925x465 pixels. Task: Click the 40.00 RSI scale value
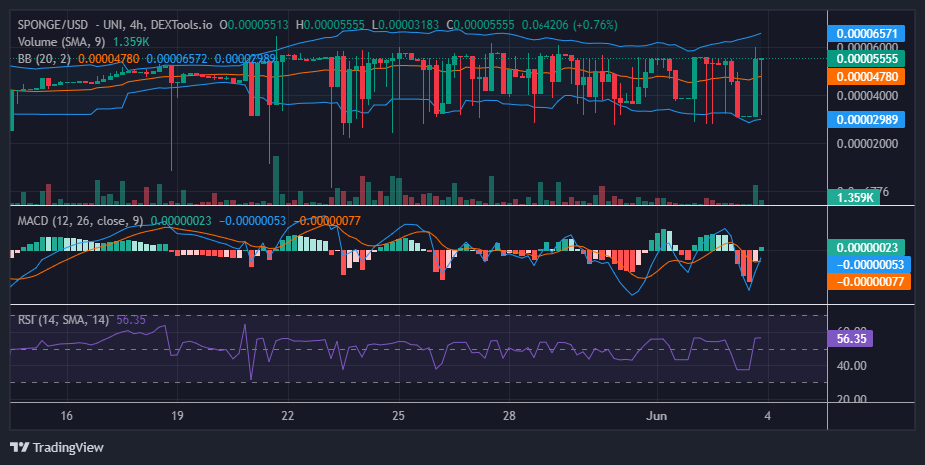pos(852,366)
